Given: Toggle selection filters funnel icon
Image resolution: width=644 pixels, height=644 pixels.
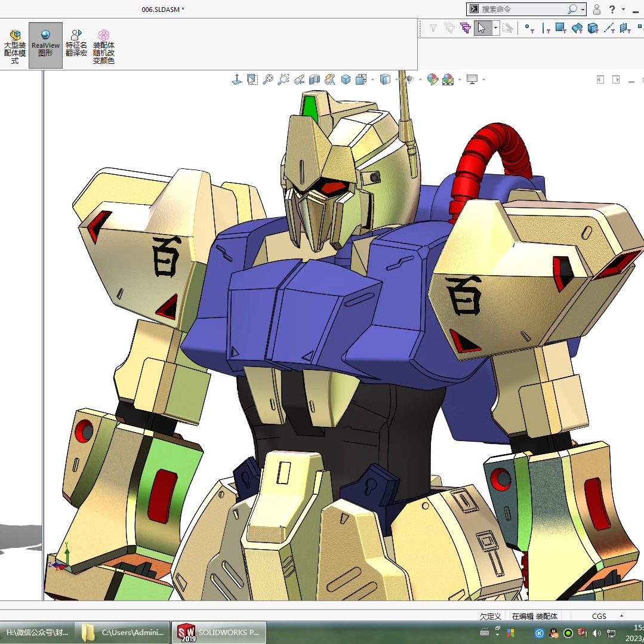Looking at the screenshot, I should [x=433, y=28].
